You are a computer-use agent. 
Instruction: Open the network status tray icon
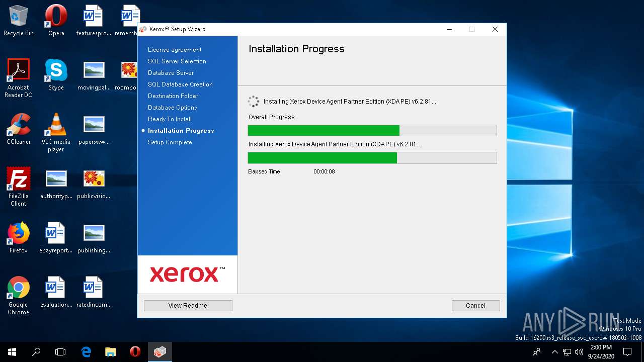pos(567,352)
